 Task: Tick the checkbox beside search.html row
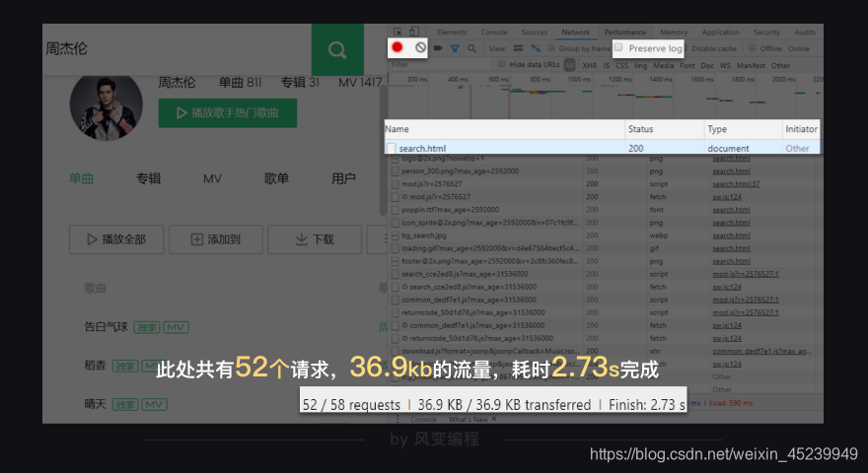[392, 148]
